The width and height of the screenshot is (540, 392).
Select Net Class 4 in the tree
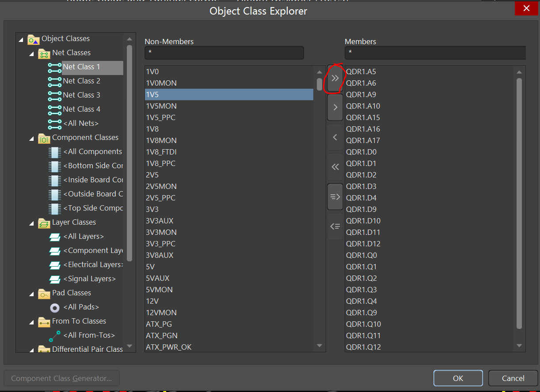pos(81,109)
